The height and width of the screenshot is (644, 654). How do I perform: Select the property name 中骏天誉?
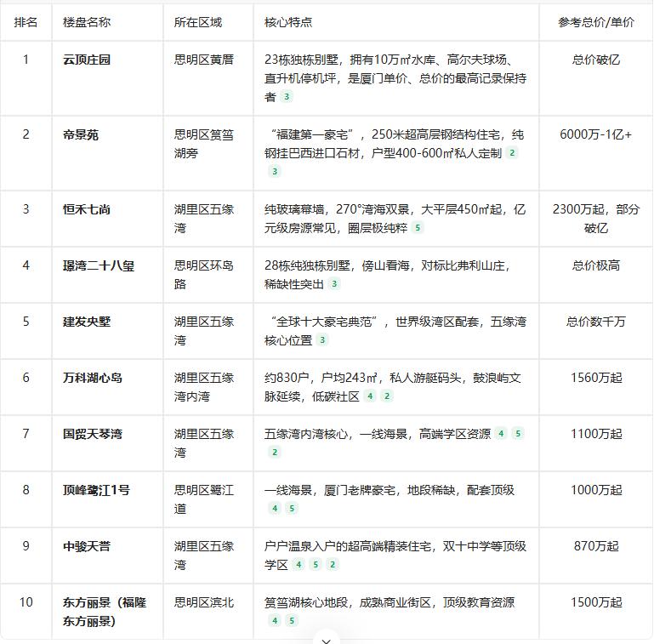pyautogui.click(x=87, y=546)
